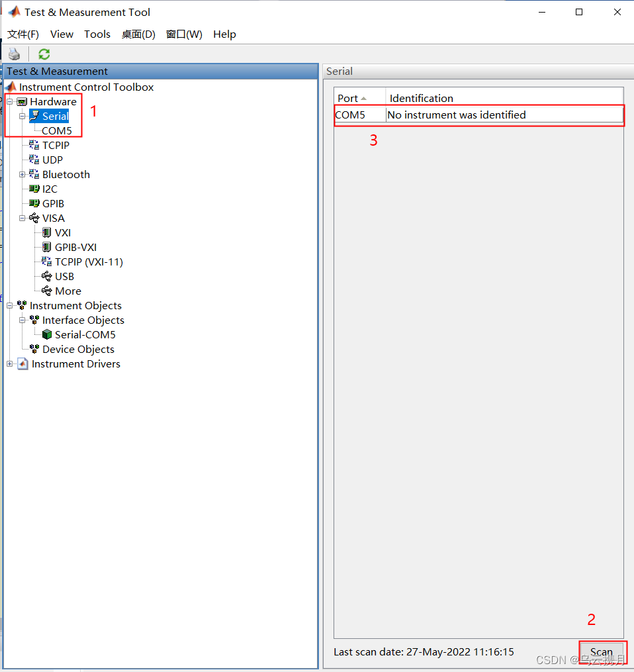Click the Instrument Drivers document icon
Viewport: 634px width, 672px height.
coord(23,364)
